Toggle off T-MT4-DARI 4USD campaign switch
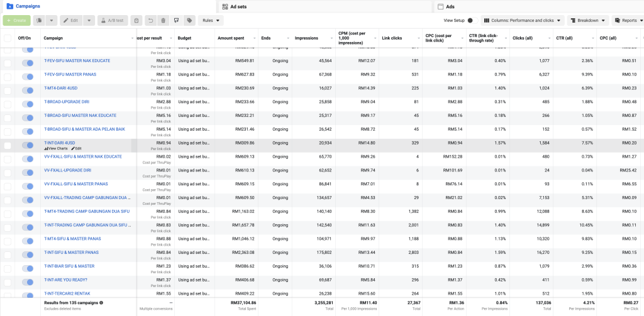The image size is (644, 316). (x=28, y=90)
